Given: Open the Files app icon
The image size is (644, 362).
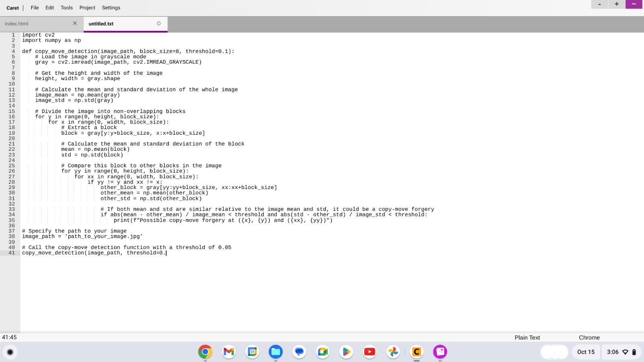Looking at the screenshot, I should click(275, 352).
